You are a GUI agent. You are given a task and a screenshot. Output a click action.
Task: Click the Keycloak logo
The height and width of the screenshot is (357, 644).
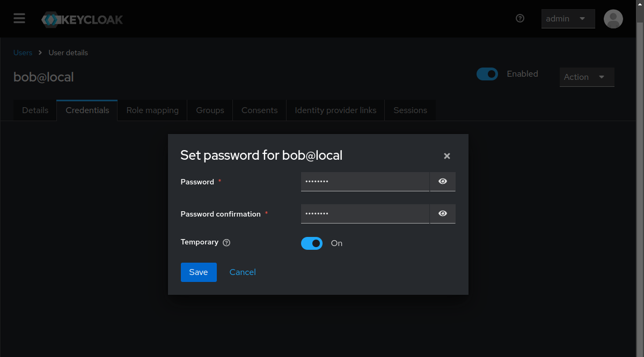click(x=82, y=20)
